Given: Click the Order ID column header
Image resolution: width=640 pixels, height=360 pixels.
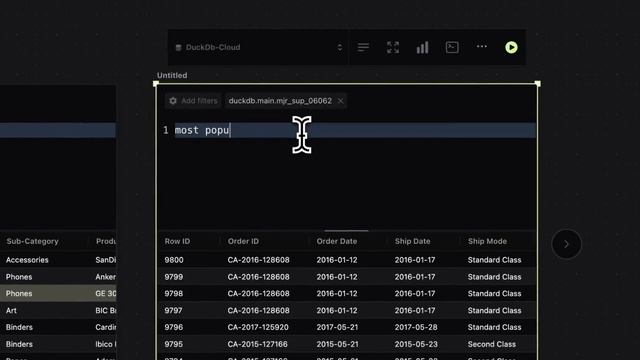Looking at the screenshot, I should click(x=243, y=241).
